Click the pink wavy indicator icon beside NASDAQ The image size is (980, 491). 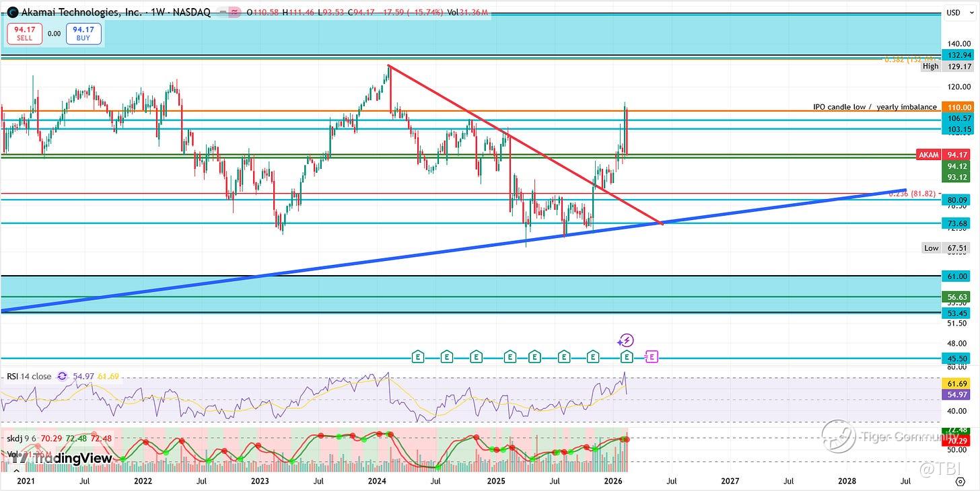(234, 12)
